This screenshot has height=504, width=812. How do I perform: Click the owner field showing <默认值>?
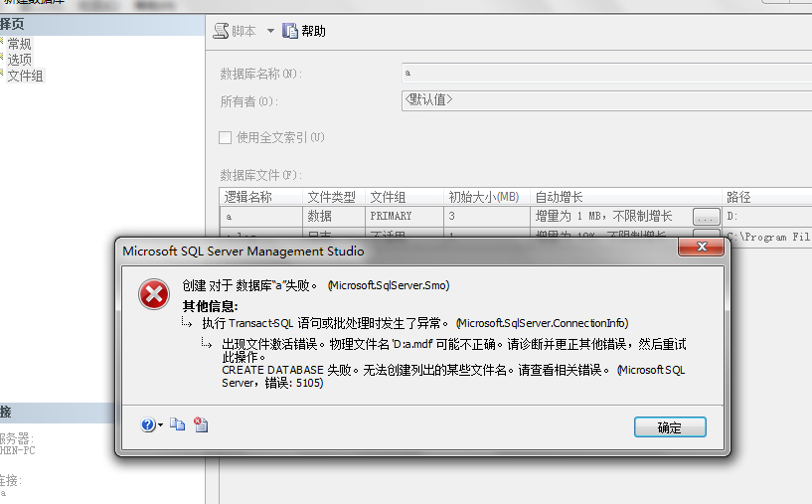coord(606,100)
